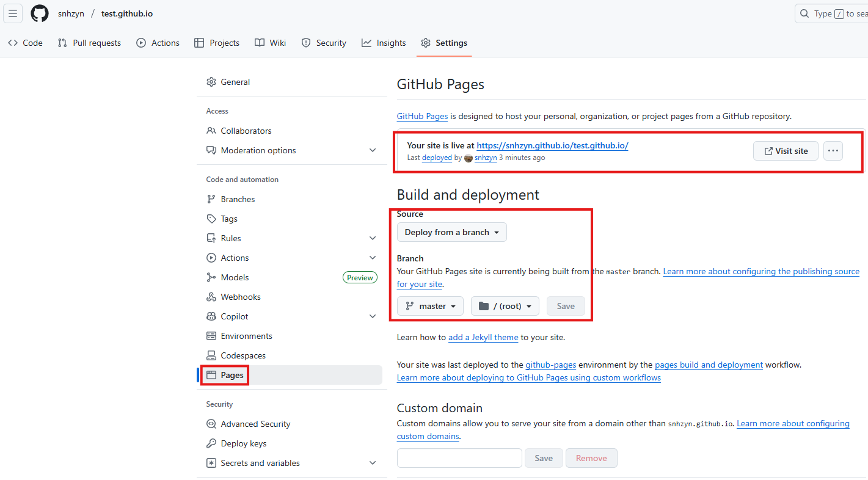Expand the Moderation options section
This screenshot has height=480, width=868.
pyautogui.click(x=373, y=150)
